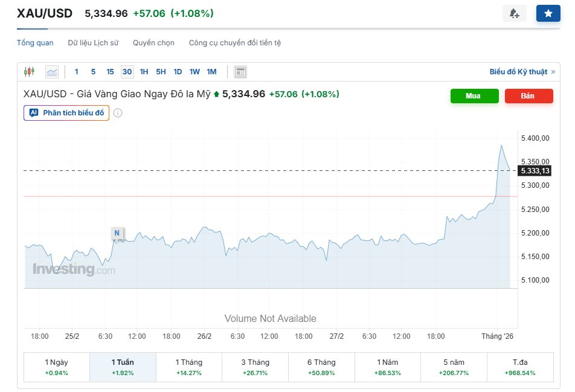Open the news/table layout icon in toolbar

(240, 72)
